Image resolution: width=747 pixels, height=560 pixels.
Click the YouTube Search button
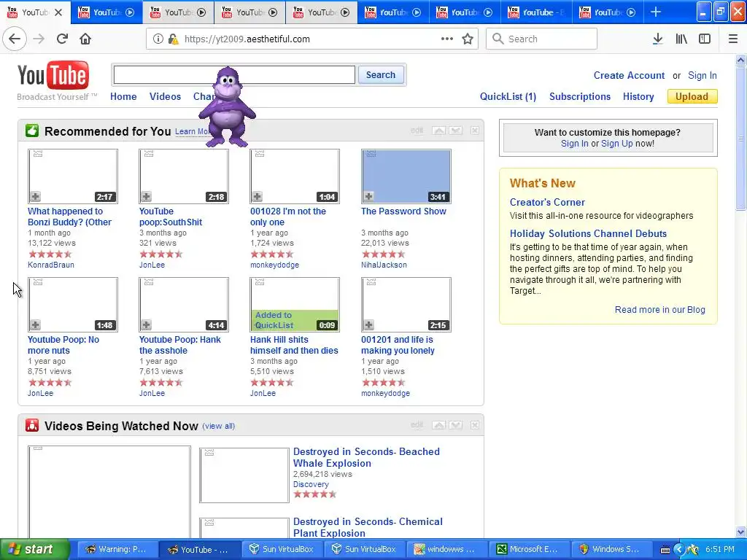[381, 75]
